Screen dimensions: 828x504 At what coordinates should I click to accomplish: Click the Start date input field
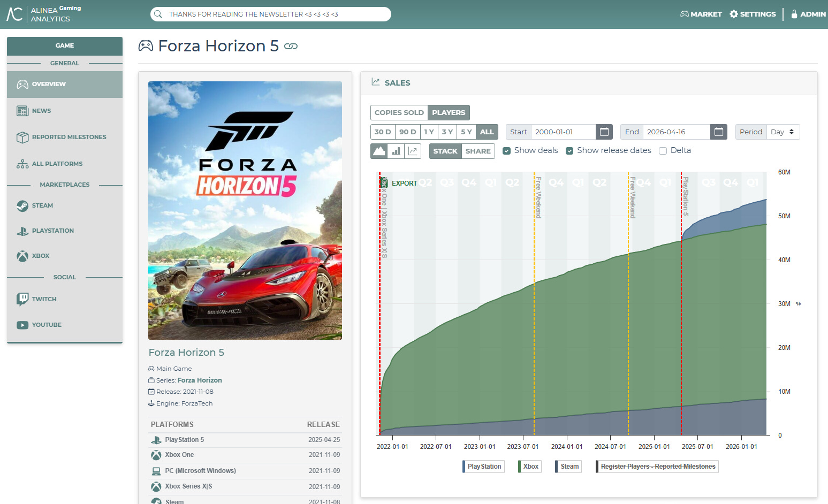pos(563,132)
